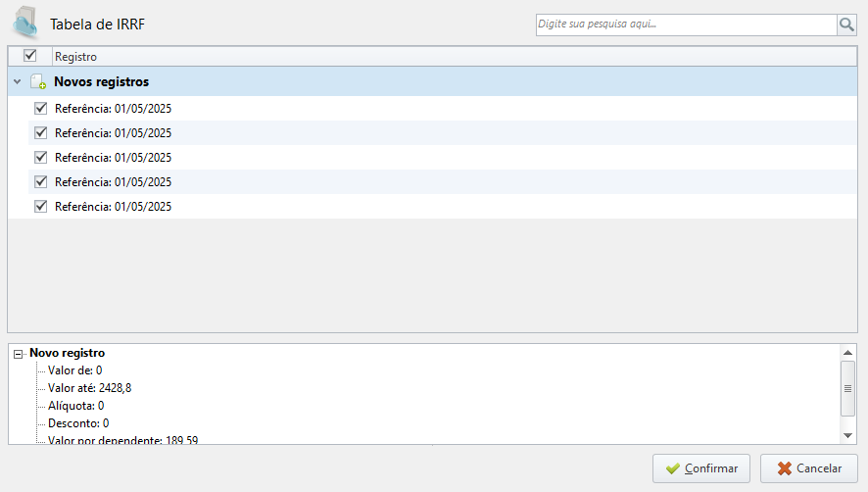Collapse the Novo registro tree node
868x492 pixels.
tap(19, 354)
